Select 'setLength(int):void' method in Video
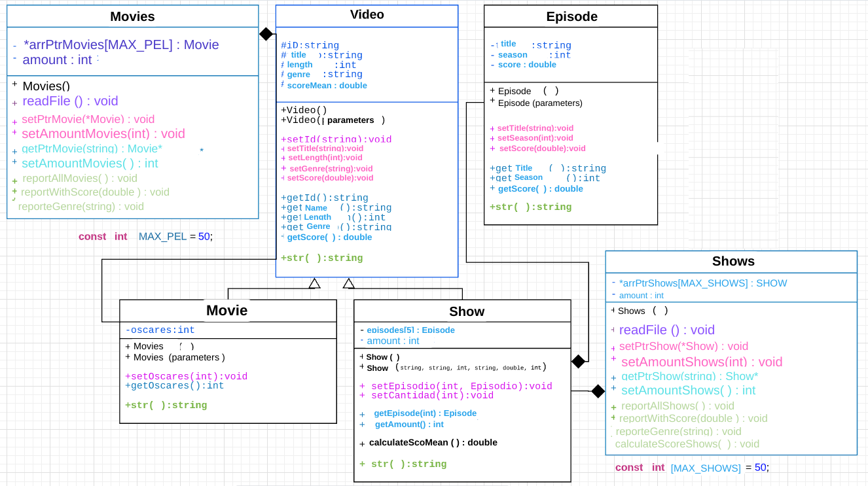 (x=325, y=158)
